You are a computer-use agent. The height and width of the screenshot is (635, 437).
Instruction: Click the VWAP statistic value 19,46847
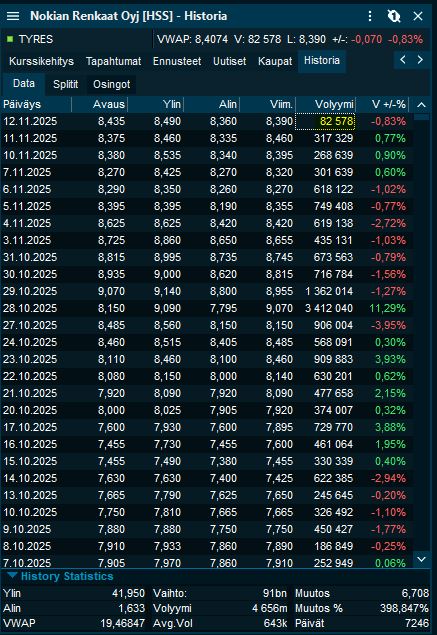122,624
